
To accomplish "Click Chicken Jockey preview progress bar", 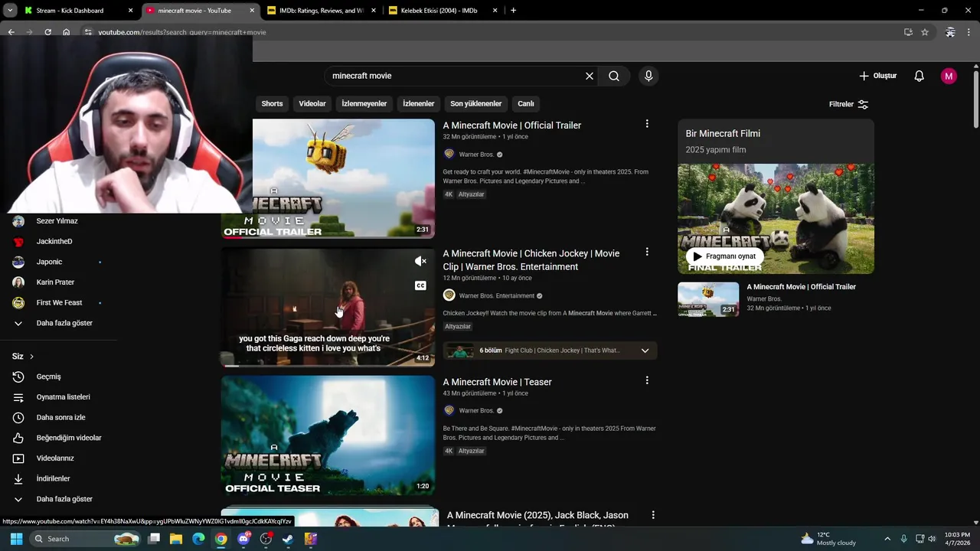I will [x=328, y=366].
